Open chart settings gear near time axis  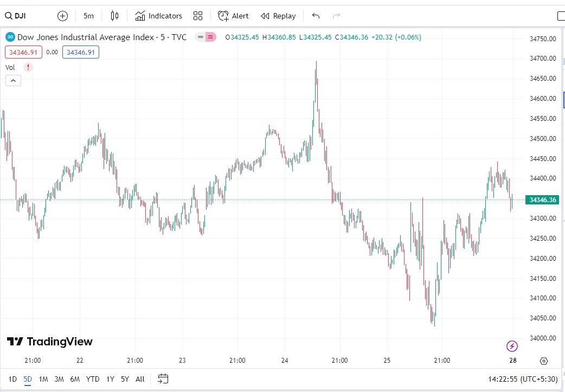click(544, 361)
